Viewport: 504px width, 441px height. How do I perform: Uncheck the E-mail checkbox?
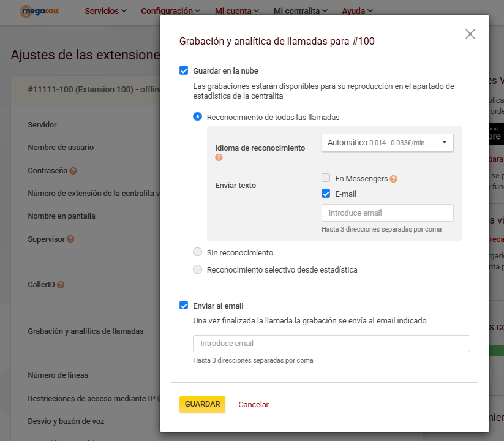point(326,194)
